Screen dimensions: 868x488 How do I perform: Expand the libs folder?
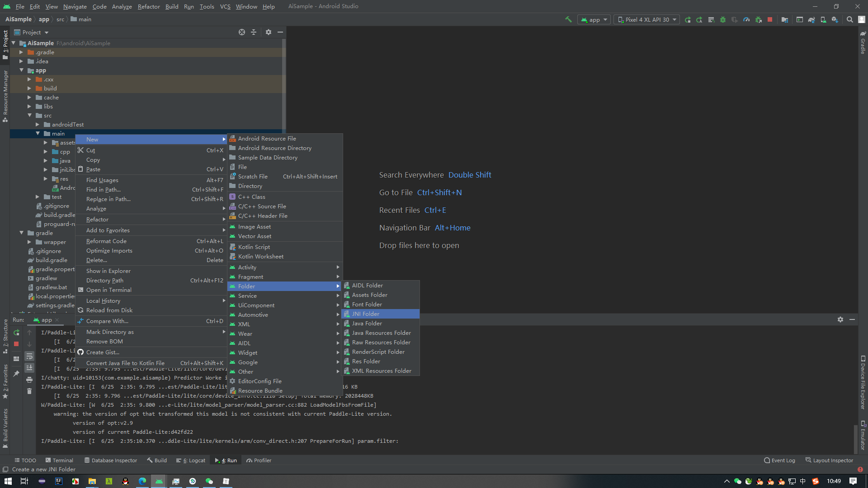point(29,107)
